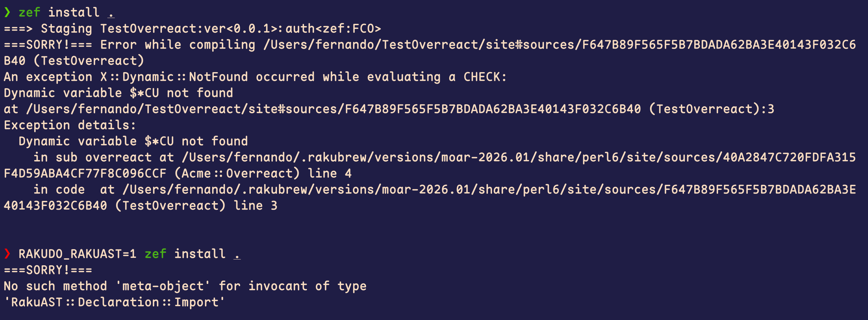Click the green zef after RAKUDO_RAKUAST=1
This screenshot has width=868, height=320.
[x=155, y=254]
